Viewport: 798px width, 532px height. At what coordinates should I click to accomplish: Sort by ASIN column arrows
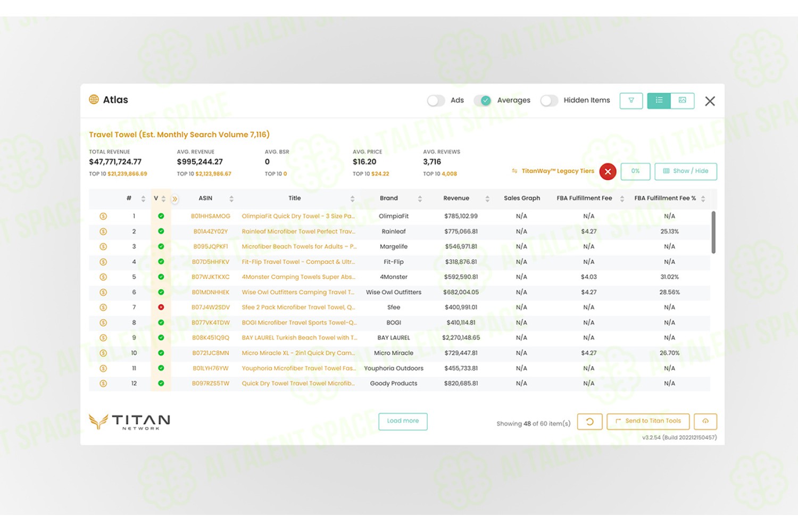(x=231, y=199)
